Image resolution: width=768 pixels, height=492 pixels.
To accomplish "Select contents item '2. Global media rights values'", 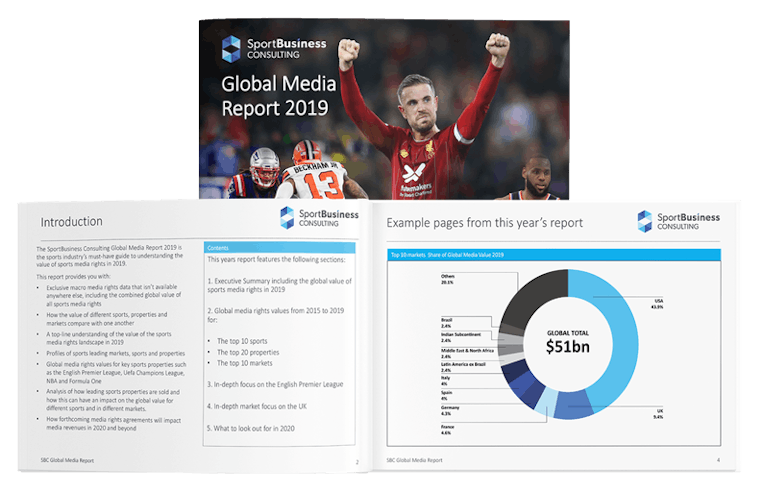I will pos(276,315).
